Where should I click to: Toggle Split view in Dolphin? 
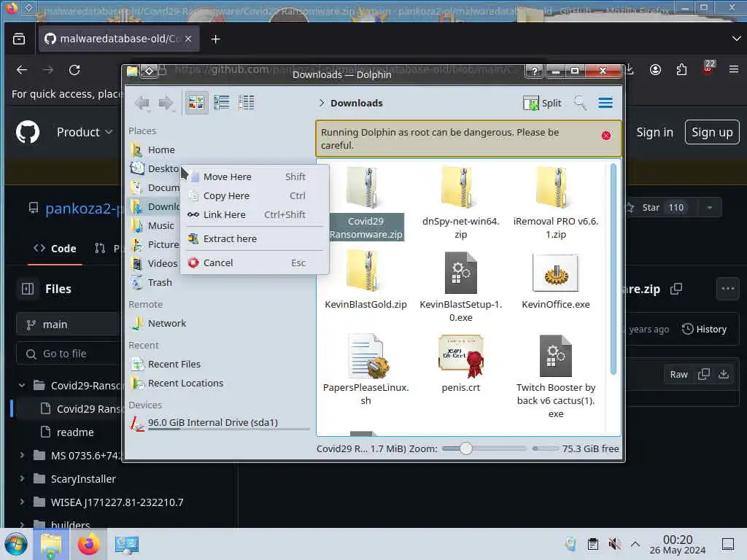542,103
